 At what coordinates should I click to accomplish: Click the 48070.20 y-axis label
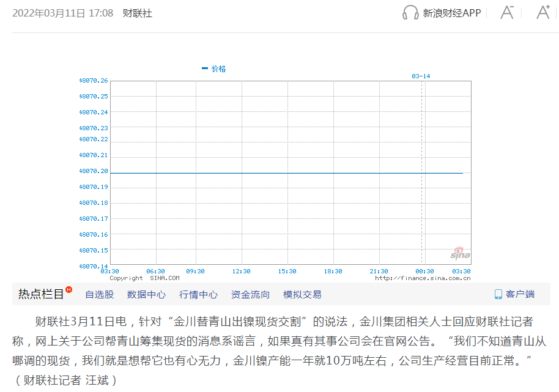[x=94, y=171]
